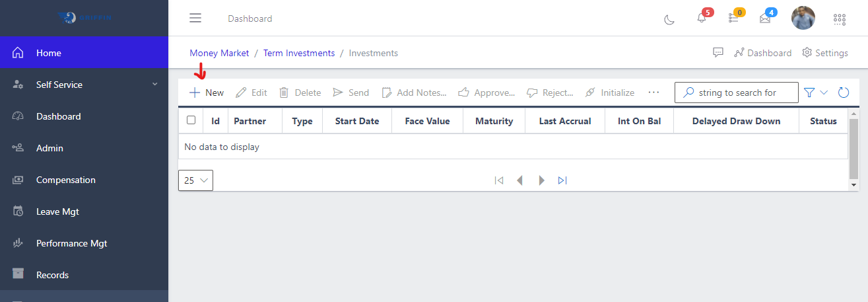
Task: Sort by Status column header
Action: (x=824, y=121)
